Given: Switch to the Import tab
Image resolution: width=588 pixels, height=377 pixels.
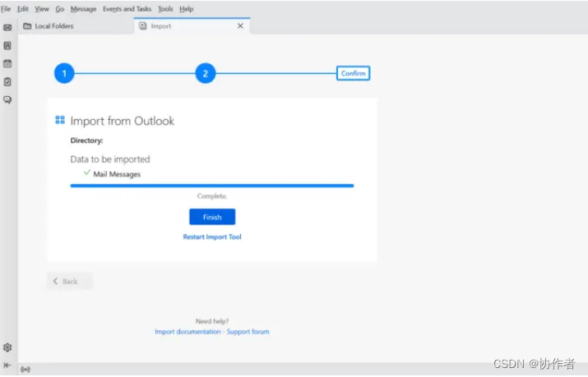Looking at the screenshot, I should click(x=192, y=26).
